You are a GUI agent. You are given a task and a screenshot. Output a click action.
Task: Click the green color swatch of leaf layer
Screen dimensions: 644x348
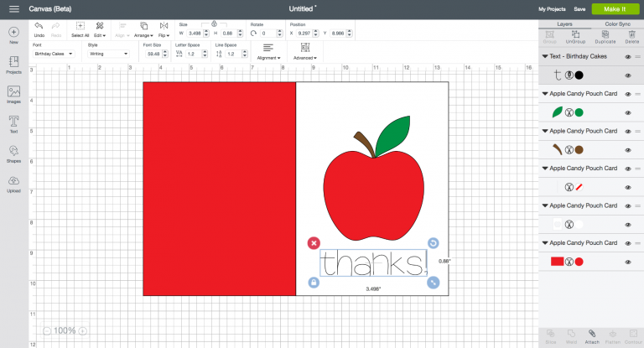click(579, 112)
